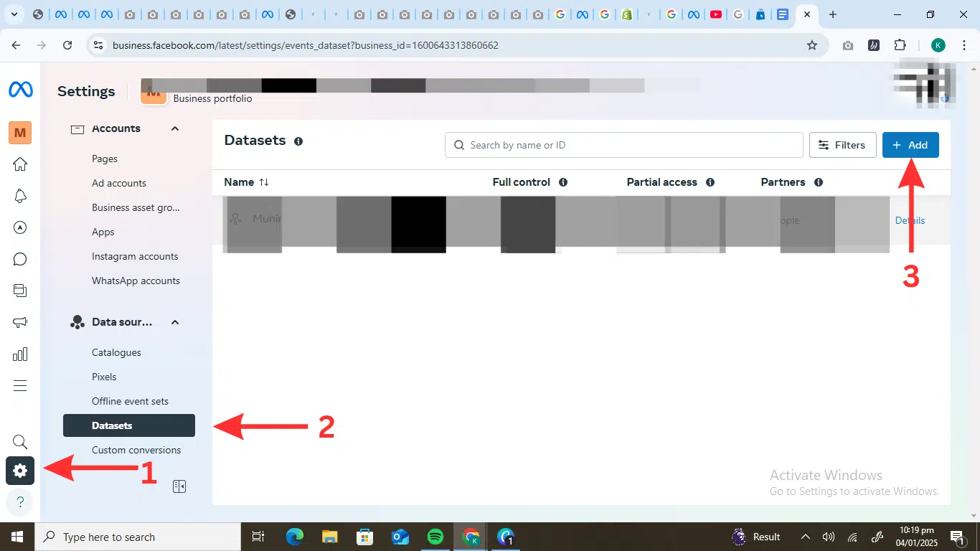Click the Add dataset button
980x551 pixels.
(910, 145)
